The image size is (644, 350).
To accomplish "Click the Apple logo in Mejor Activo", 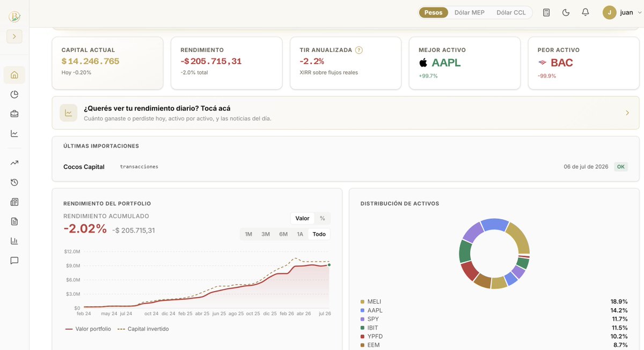I will click(x=423, y=63).
